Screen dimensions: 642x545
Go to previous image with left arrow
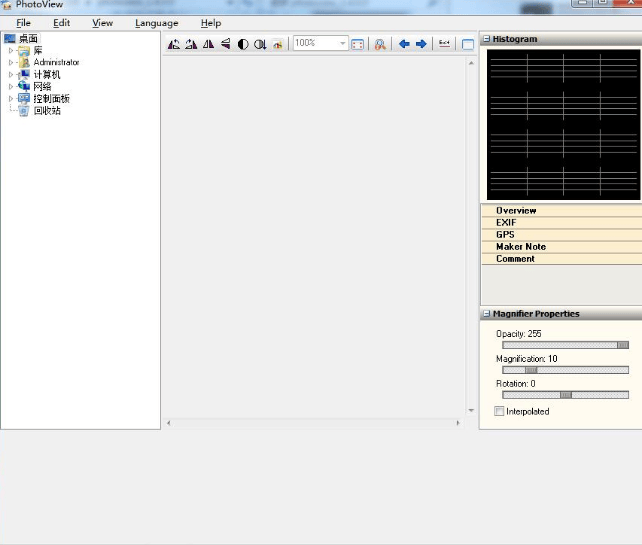404,44
